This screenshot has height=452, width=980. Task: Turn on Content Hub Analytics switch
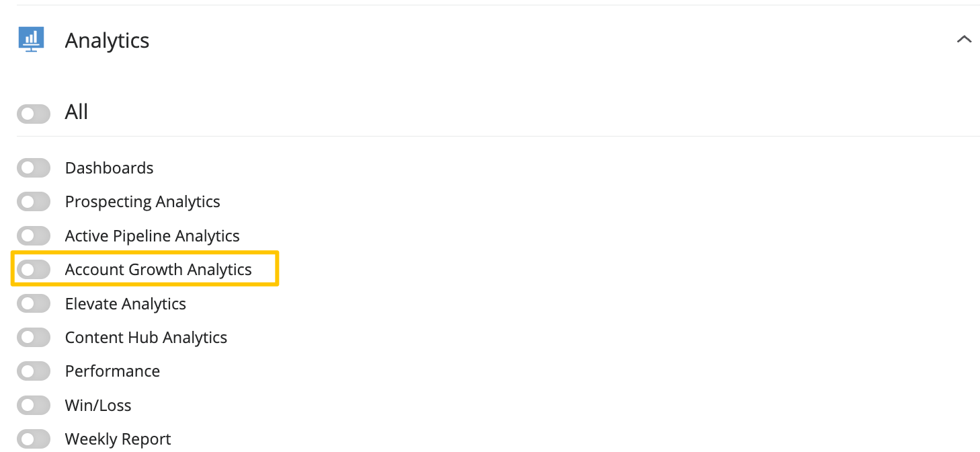pos(34,338)
